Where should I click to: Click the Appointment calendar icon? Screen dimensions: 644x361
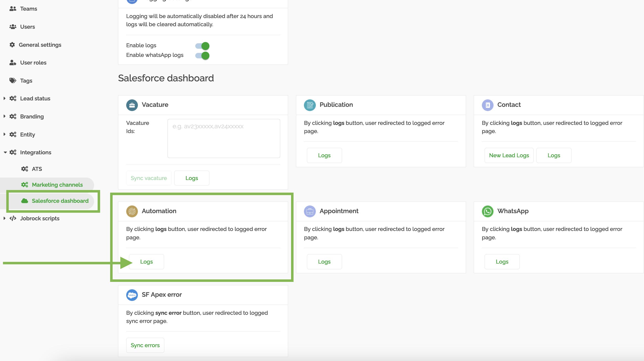(310, 211)
